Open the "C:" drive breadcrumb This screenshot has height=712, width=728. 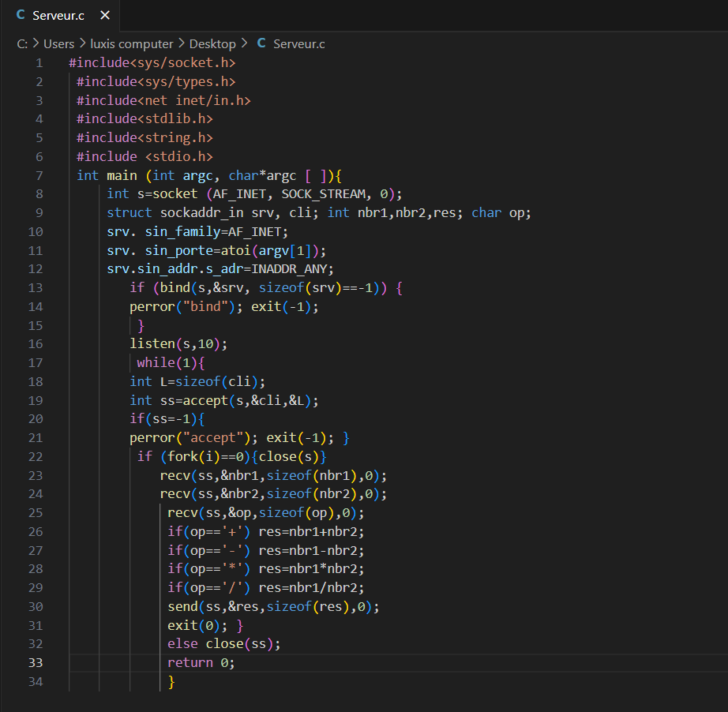[22, 44]
